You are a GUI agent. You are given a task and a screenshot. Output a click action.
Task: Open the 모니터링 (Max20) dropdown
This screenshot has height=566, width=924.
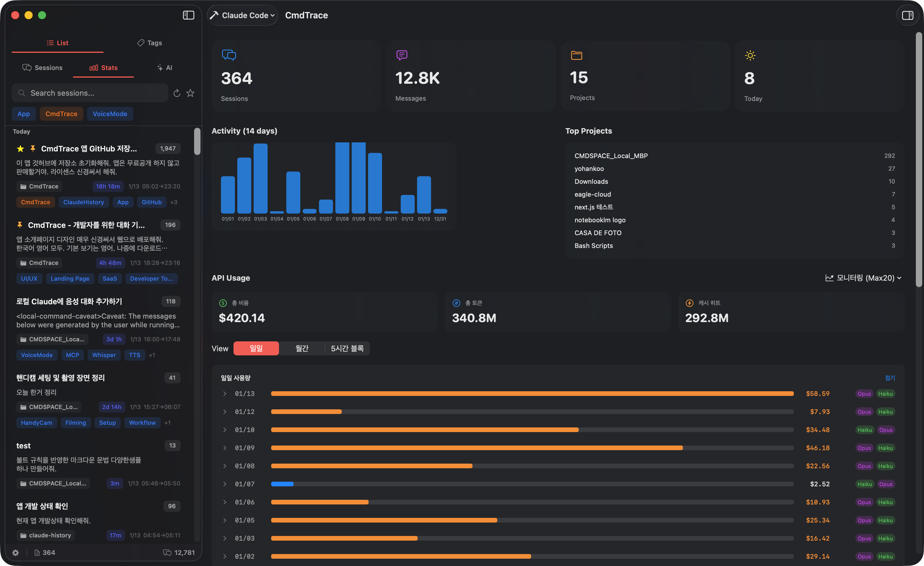(862, 278)
